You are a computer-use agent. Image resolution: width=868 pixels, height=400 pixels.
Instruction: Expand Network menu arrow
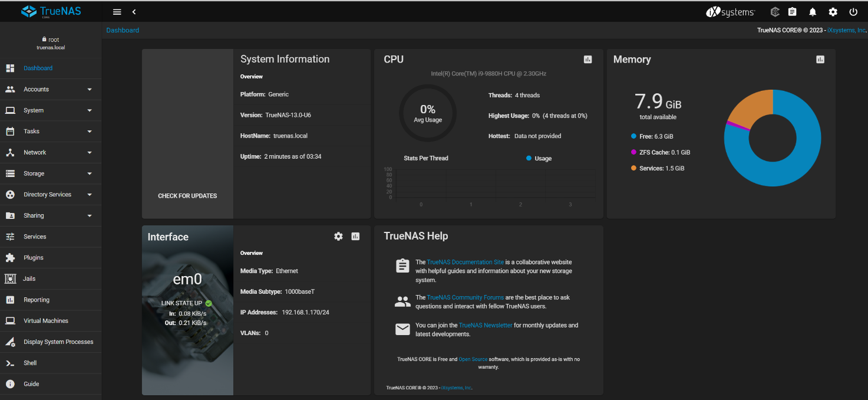point(90,153)
